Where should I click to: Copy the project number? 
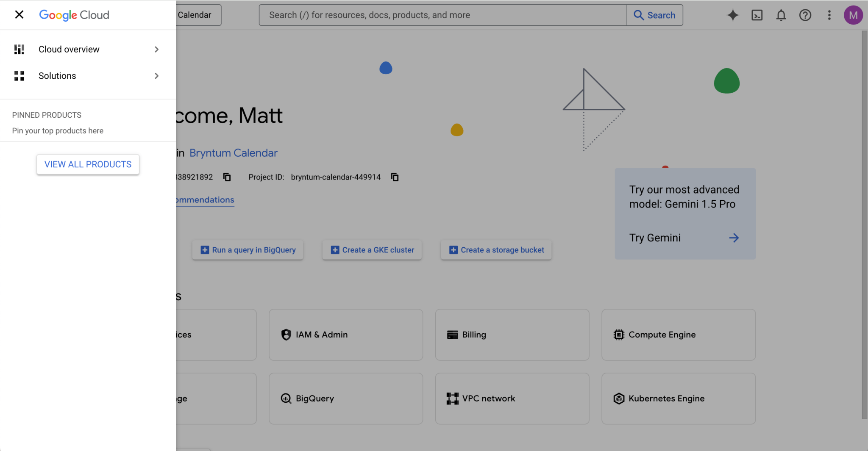click(x=227, y=177)
